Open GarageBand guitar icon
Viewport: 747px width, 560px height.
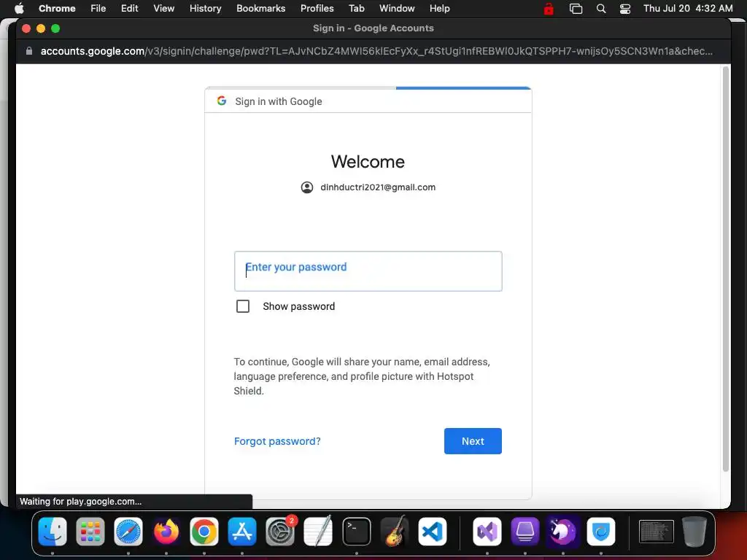point(395,532)
